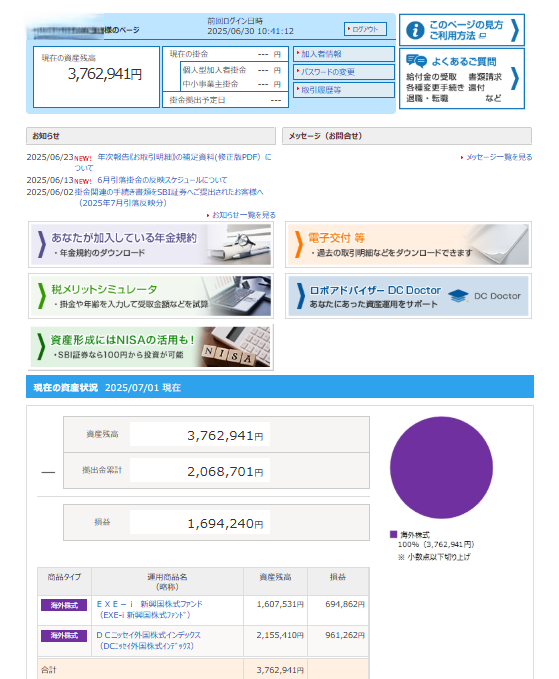Open the メッセージ一覧を見る link

(499, 157)
